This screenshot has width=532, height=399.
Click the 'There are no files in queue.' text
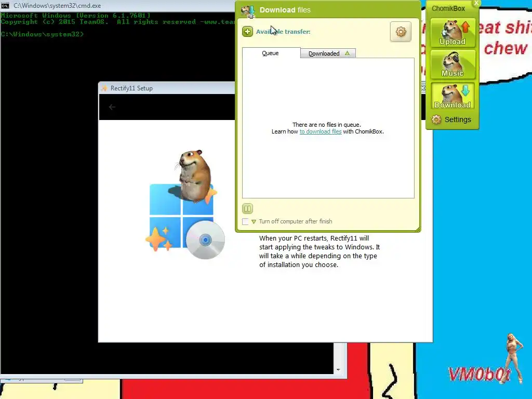(x=327, y=125)
